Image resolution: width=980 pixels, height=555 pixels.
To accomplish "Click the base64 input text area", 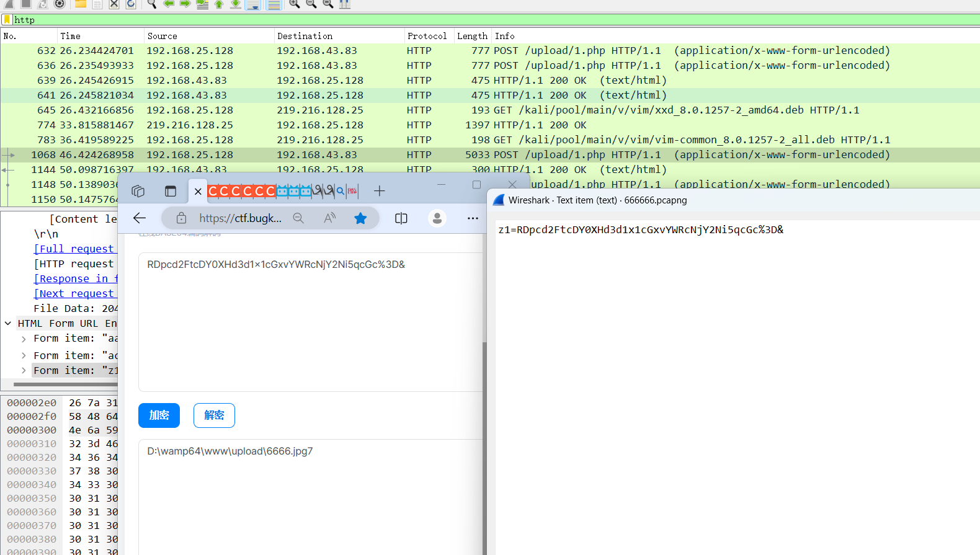I will point(310,322).
